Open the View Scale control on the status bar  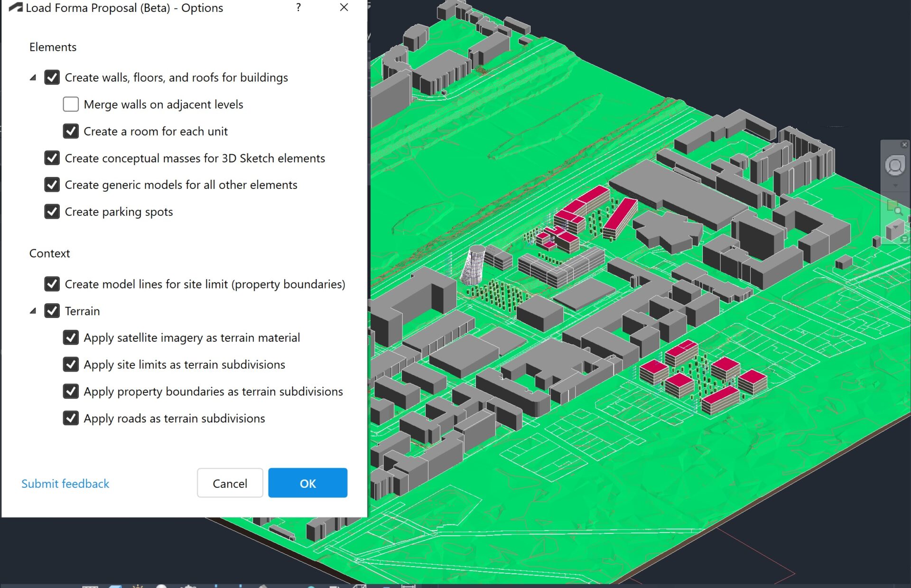click(x=90, y=586)
